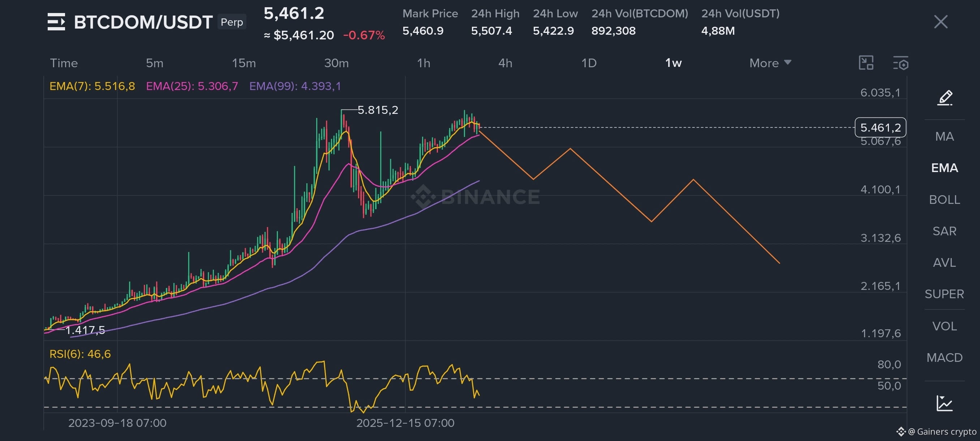Click the current price tag 5.461,2
The image size is (980, 441).
click(x=880, y=128)
